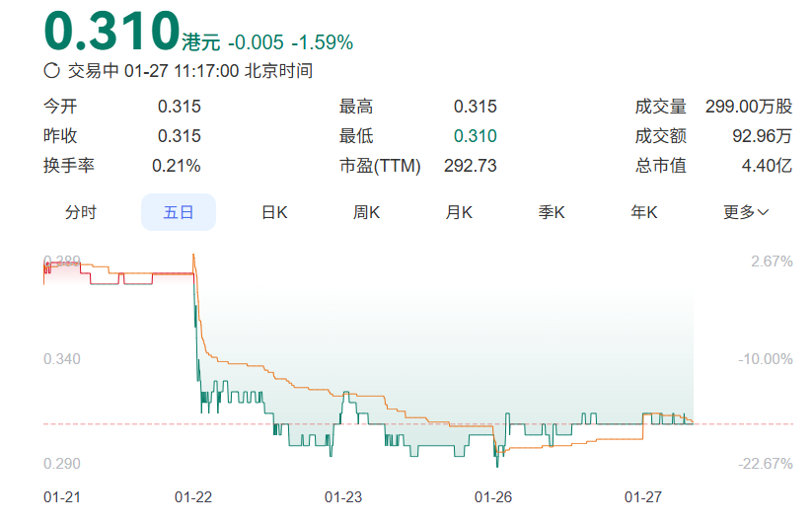Click the -22.67% axis label
The width and height of the screenshot is (812, 523).
coord(766,464)
